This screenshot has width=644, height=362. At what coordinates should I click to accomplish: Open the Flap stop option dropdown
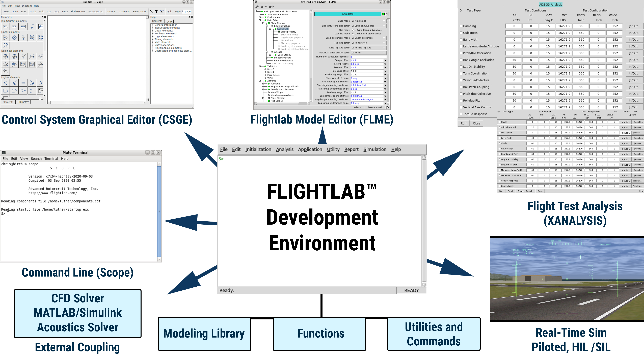369,43
